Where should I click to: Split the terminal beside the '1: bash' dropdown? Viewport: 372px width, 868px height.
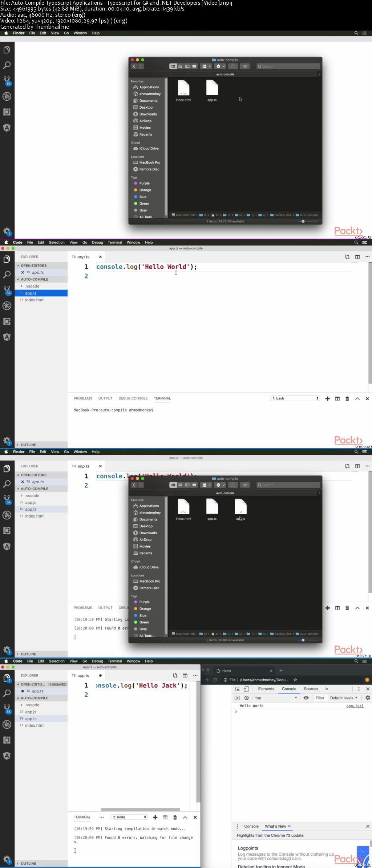[337, 398]
